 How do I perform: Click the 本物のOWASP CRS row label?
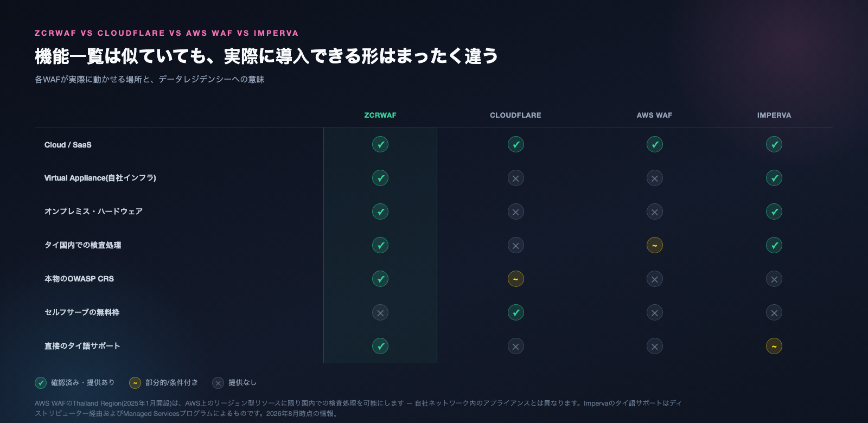(79, 279)
